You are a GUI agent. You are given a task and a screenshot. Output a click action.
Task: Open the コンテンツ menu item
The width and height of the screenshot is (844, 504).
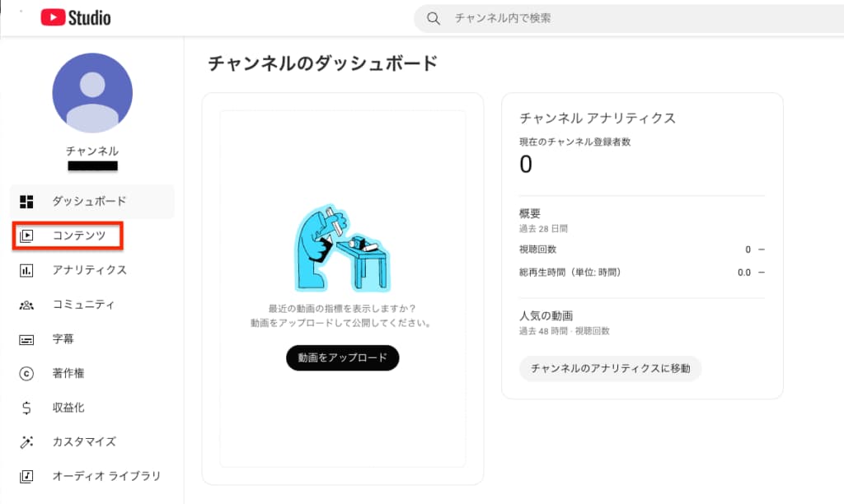pos(68,236)
